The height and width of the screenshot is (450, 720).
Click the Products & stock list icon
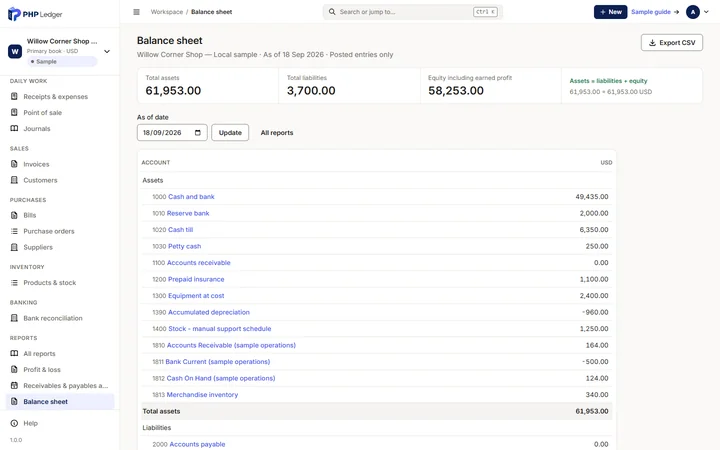point(14,282)
